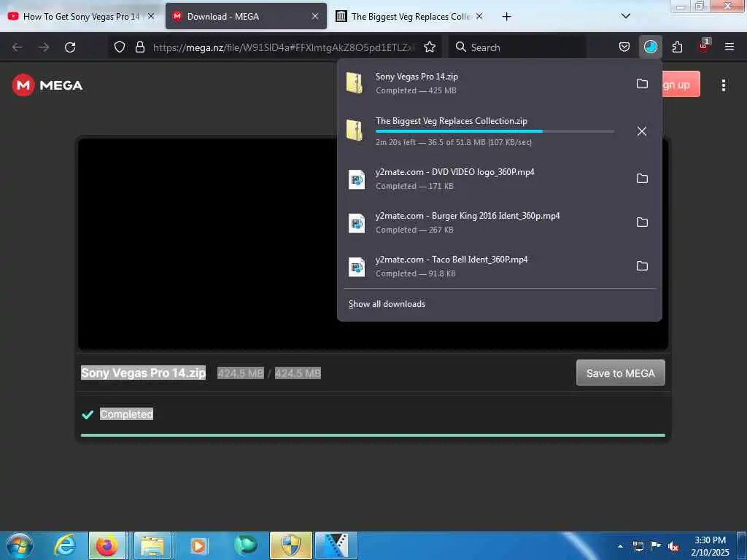Open the media player taskbar icon

click(x=198, y=545)
